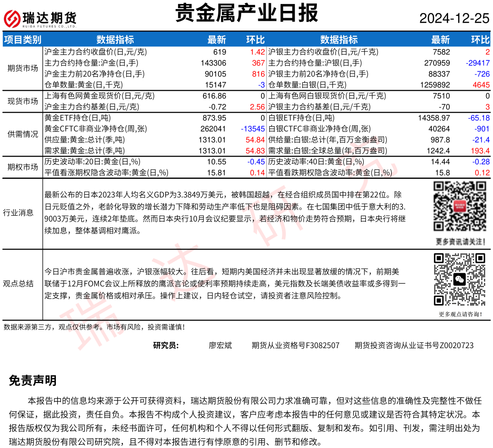Select 供应量:黄金:总计(季,吨) cell

[x=84, y=140]
